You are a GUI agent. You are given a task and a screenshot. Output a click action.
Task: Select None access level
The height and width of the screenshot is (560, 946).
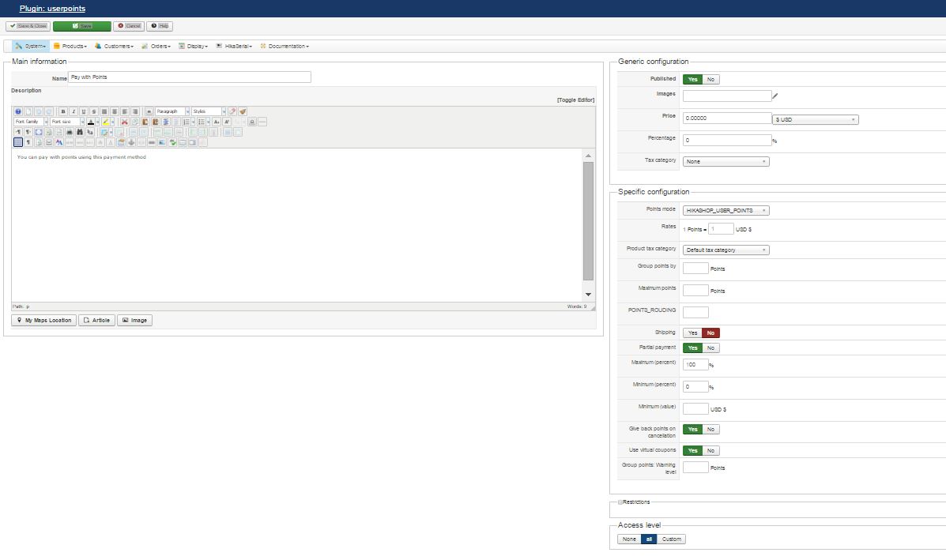tap(629, 539)
